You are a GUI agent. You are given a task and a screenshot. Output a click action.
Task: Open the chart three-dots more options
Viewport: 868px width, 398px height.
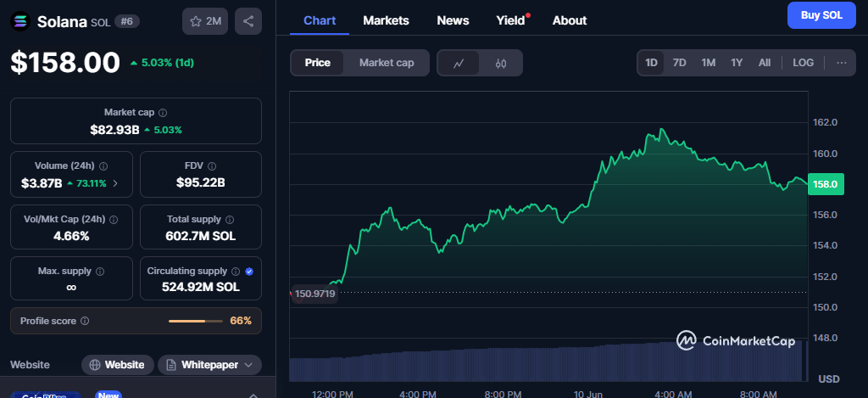pos(842,63)
